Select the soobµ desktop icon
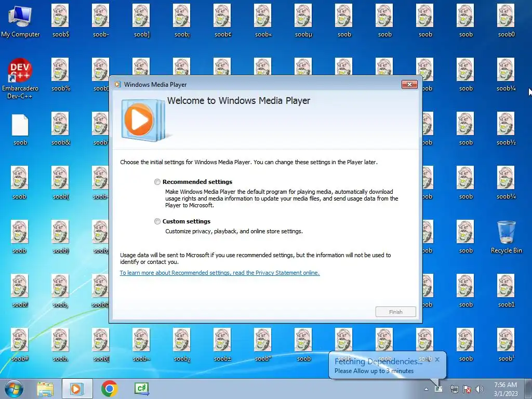Image resolution: width=532 pixels, height=399 pixels. (303, 20)
